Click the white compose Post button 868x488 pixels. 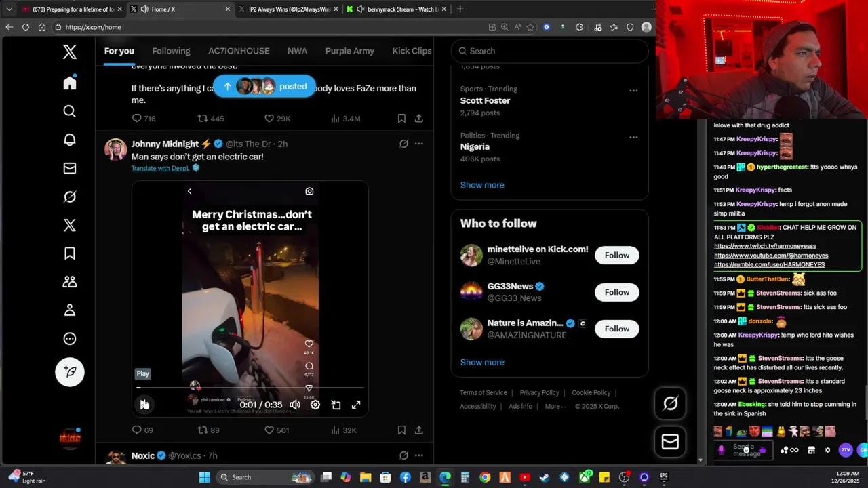click(70, 371)
